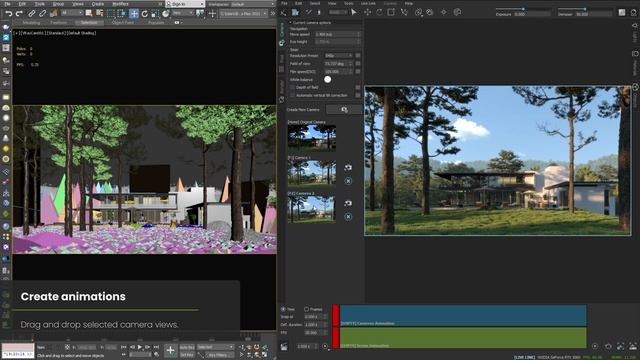Open the named selection sets dropdown
Viewport: 640px width, 360px height.
click(x=244, y=13)
